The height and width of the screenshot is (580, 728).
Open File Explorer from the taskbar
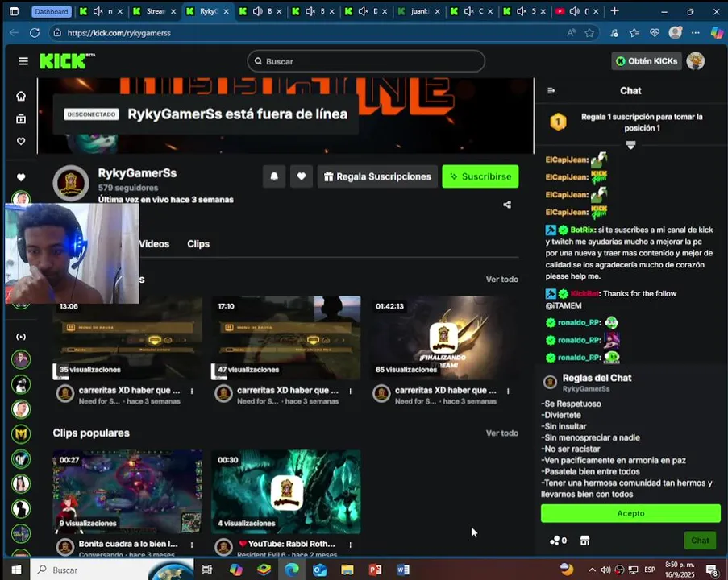[347, 570]
